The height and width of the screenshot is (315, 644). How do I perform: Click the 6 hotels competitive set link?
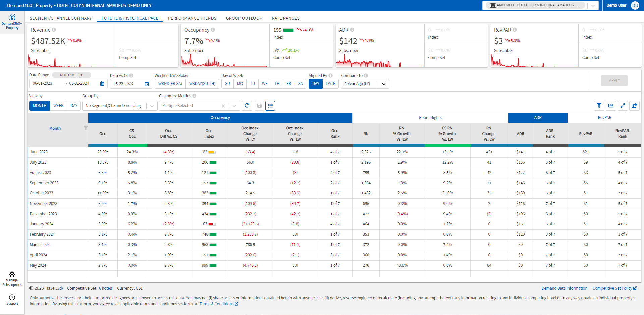106,288
